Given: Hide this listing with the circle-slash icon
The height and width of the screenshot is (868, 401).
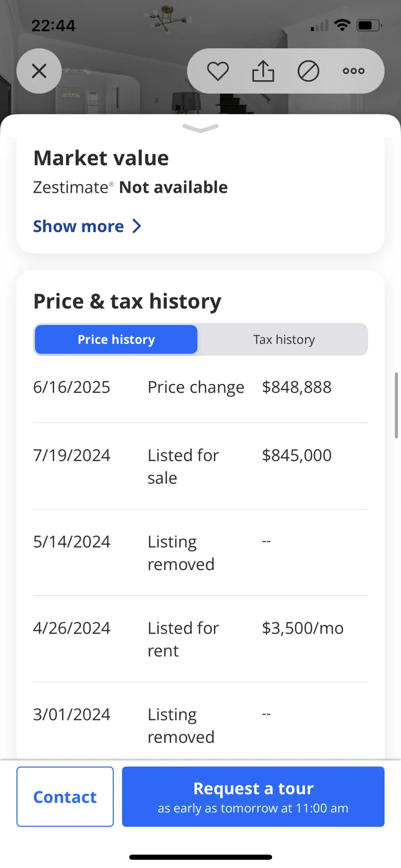Looking at the screenshot, I should coord(308,71).
